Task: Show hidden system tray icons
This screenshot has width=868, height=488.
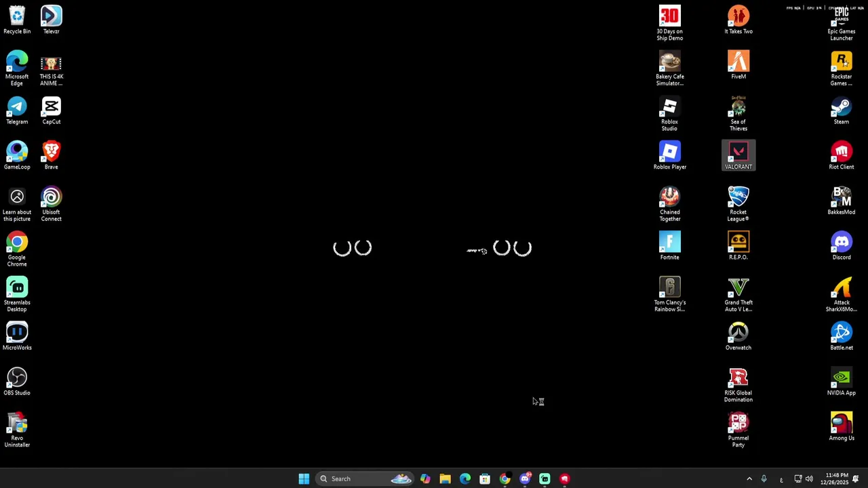Action: [x=749, y=479]
